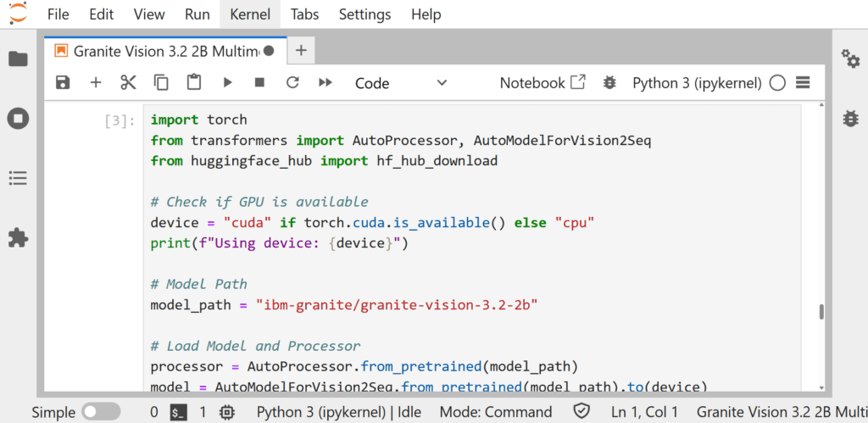Image resolution: width=868 pixels, height=423 pixels.
Task: Open the Table of Contents panel
Action: tap(18, 178)
